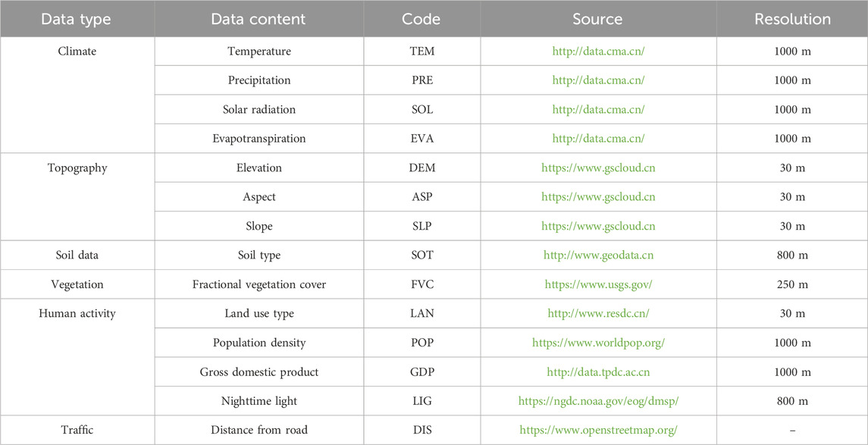Viewport: 868px width, 445px height.
Task: Click the Fractional vegetation cover cell
Action: (x=259, y=284)
